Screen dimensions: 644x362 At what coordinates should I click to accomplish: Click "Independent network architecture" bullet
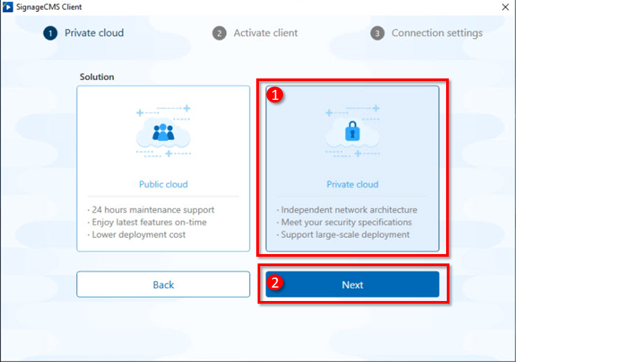coord(347,210)
